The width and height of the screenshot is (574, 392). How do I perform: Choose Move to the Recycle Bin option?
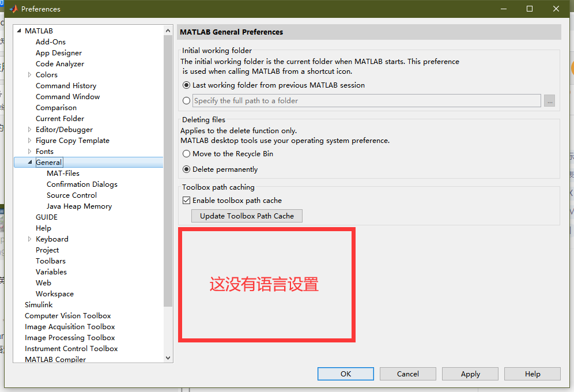[186, 154]
